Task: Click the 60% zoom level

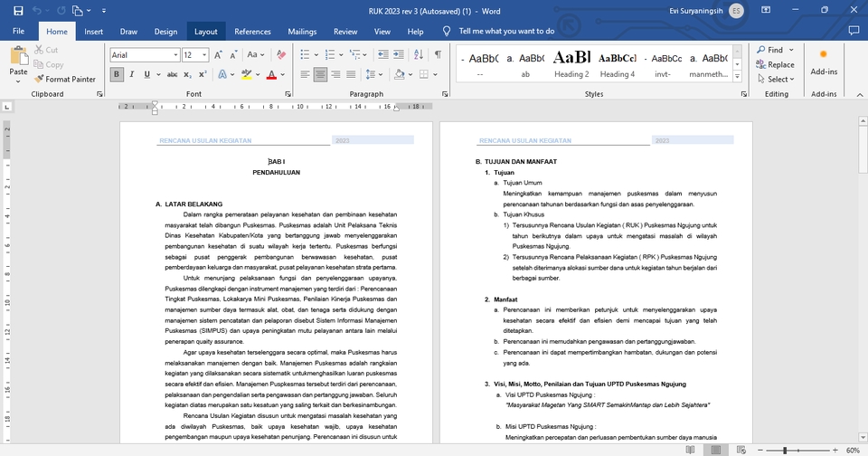Action: [853, 451]
